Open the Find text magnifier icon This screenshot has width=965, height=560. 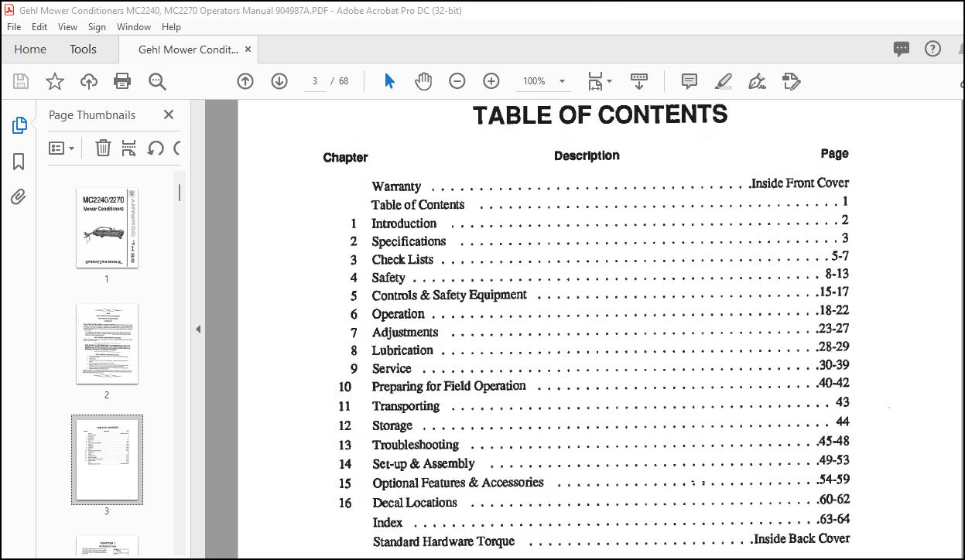[x=157, y=81]
